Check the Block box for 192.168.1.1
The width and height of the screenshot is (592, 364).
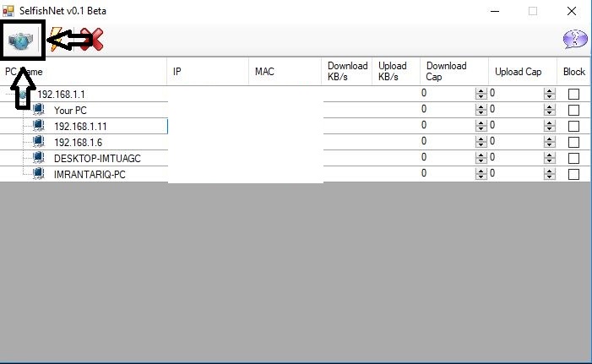pos(573,95)
